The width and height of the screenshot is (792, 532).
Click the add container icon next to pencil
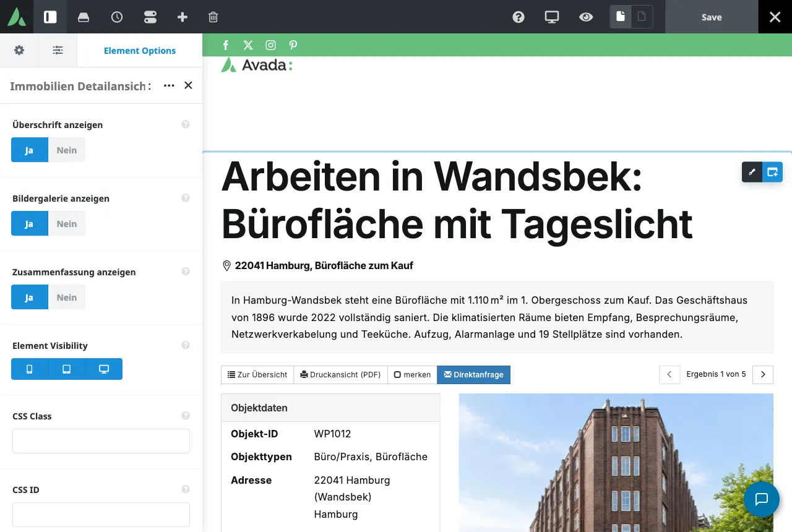[x=773, y=172]
